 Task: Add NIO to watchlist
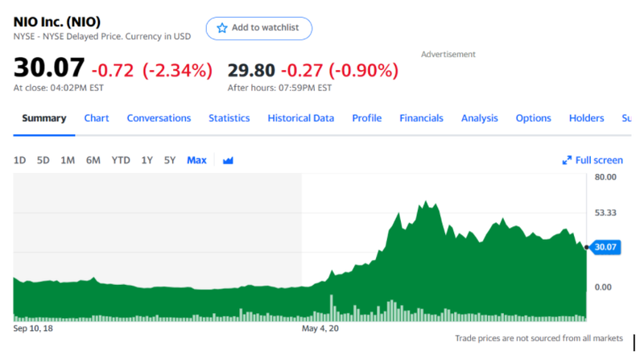pos(258,28)
